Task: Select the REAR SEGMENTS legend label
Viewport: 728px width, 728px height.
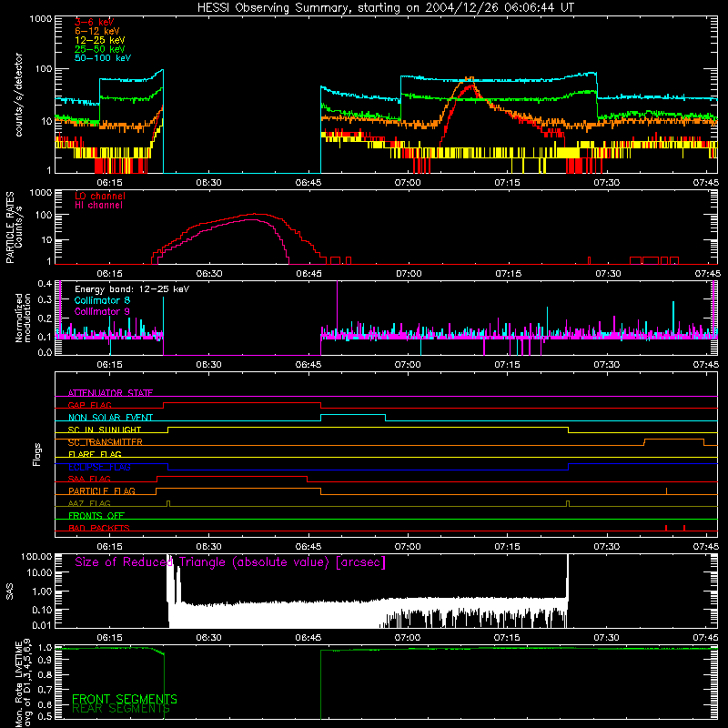Action: click(x=121, y=709)
